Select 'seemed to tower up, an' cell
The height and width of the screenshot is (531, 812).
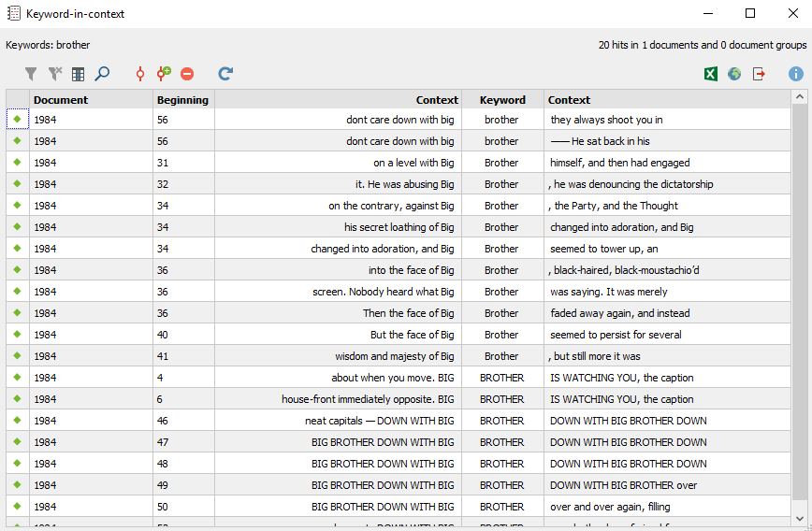(667, 249)
